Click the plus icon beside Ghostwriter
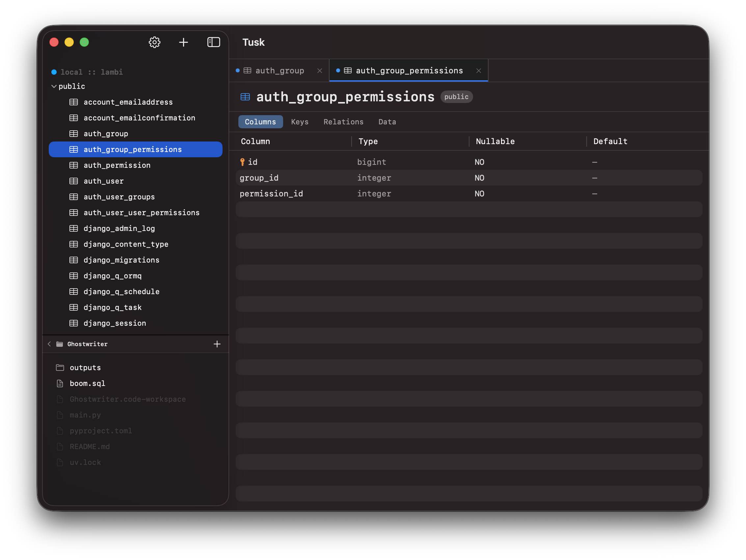746x560 pixels. 217,344
